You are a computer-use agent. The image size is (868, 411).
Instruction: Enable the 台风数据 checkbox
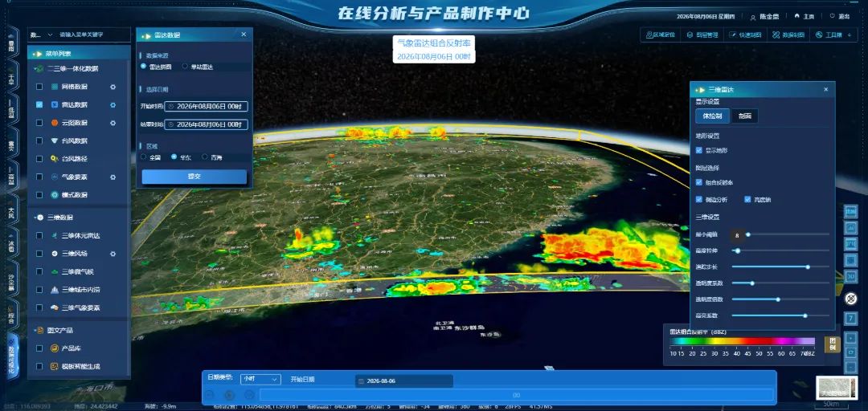click(39, 140)
